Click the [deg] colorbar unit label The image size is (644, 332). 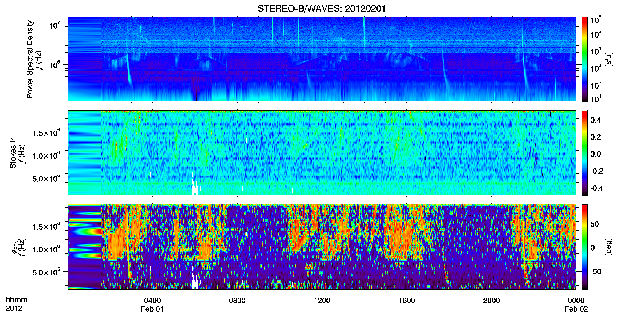pyautogui.click(x=608, y=247)
